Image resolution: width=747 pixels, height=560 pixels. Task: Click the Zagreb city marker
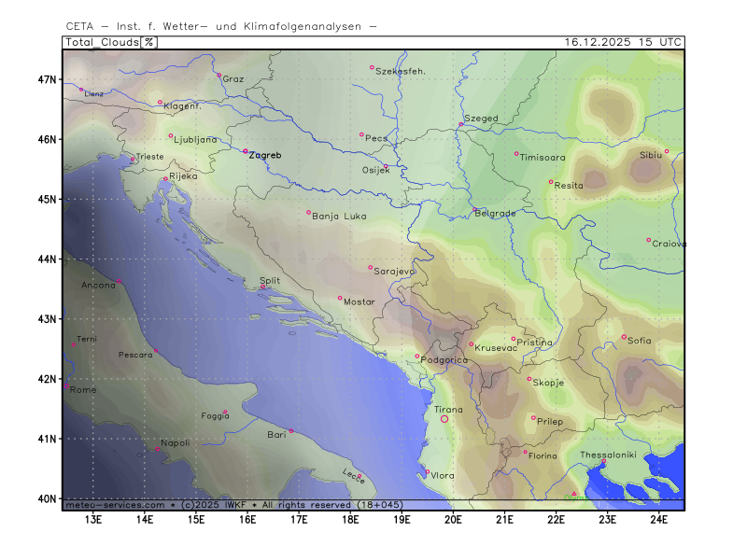[246, 151]
